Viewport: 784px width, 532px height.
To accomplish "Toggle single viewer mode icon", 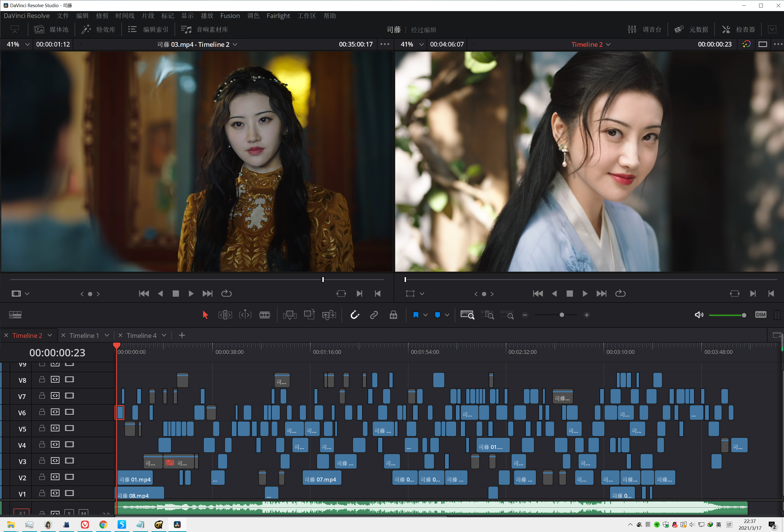I will click(x=763, y=44).
